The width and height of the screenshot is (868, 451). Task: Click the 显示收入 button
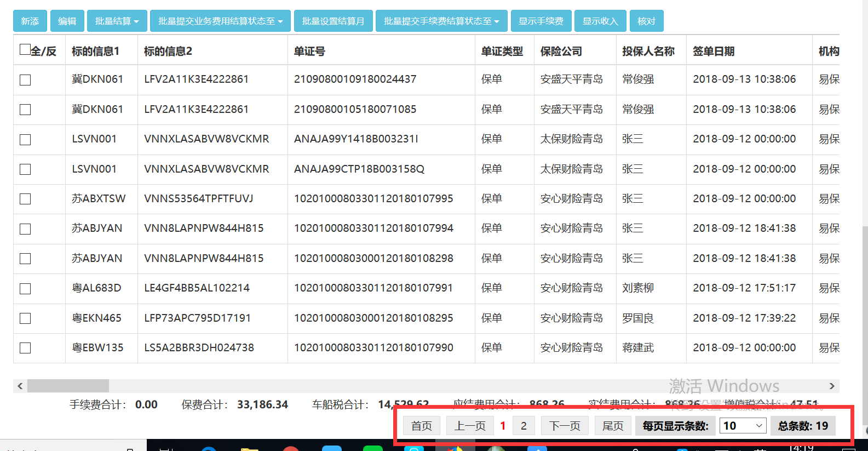[x=601, y=21]
